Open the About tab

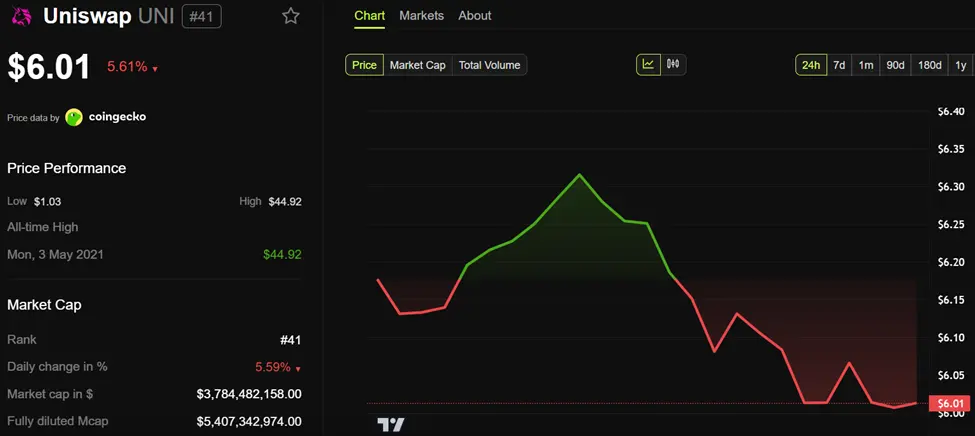click(x=474, y=16)
